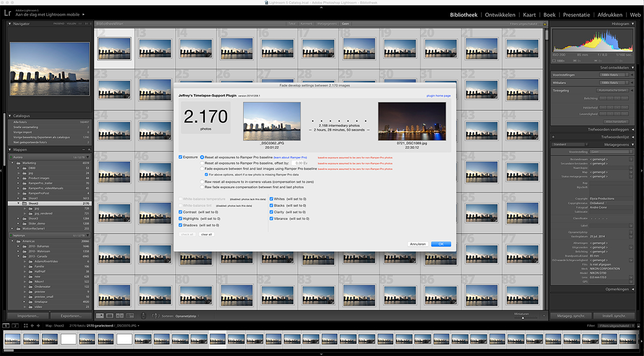Switch to Compare (X|Y) view
The height and width of the screenshot is (356, 644).
(x=120, y=316)
